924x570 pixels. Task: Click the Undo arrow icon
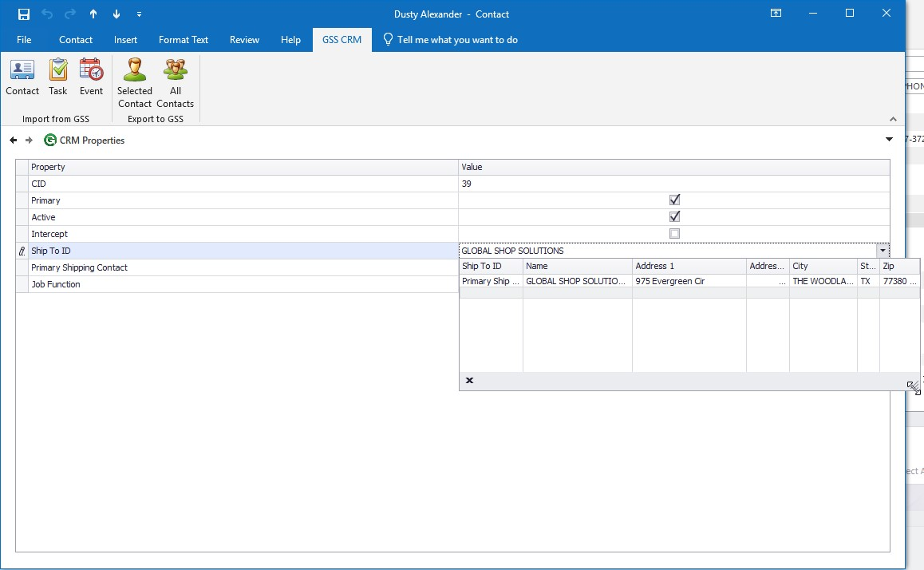click(x=47, y=14)
